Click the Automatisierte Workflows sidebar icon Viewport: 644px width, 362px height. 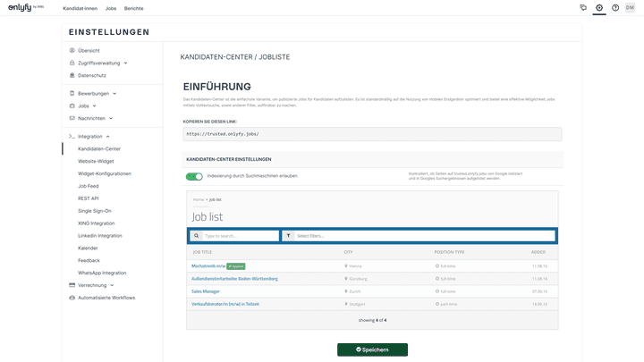coord(72,298)
